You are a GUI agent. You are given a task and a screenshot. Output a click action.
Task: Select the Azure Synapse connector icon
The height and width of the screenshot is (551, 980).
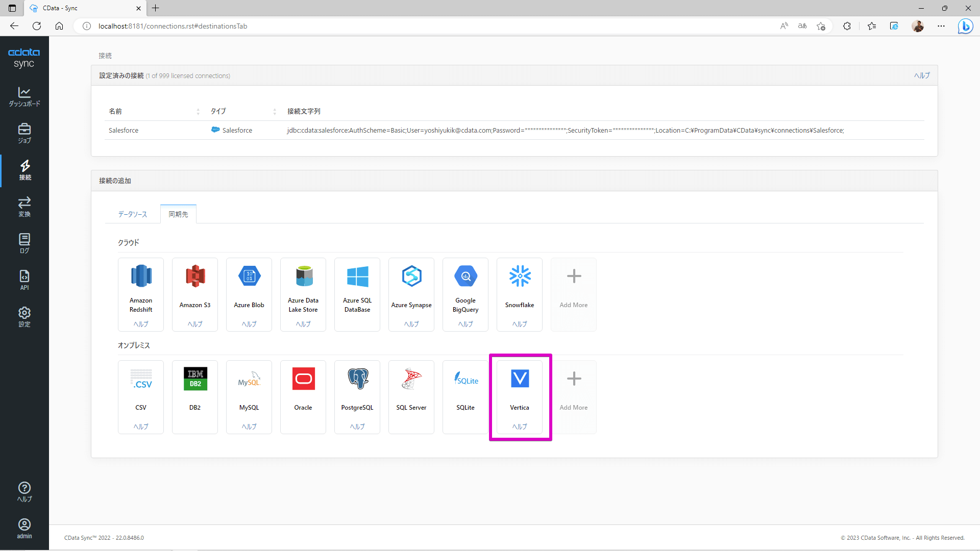pyautogui.click(x=411, y=276)
